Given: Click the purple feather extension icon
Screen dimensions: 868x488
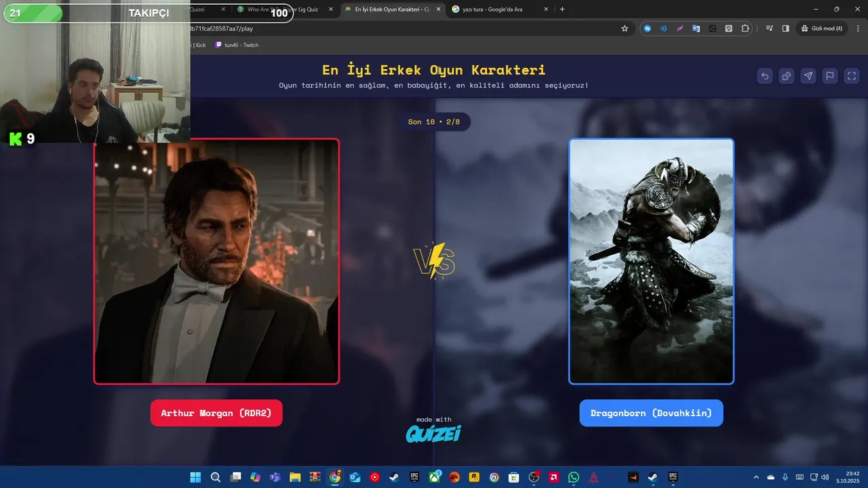Looking at the screenshot, I should 679,28.
